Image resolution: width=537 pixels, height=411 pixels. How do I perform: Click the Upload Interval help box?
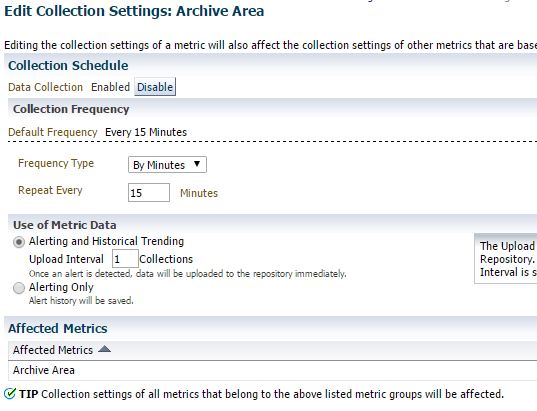tap(506, 259)
